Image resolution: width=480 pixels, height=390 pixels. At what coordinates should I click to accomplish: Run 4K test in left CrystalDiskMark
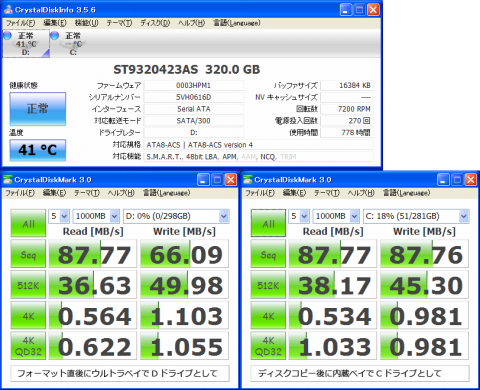(28, 315)
